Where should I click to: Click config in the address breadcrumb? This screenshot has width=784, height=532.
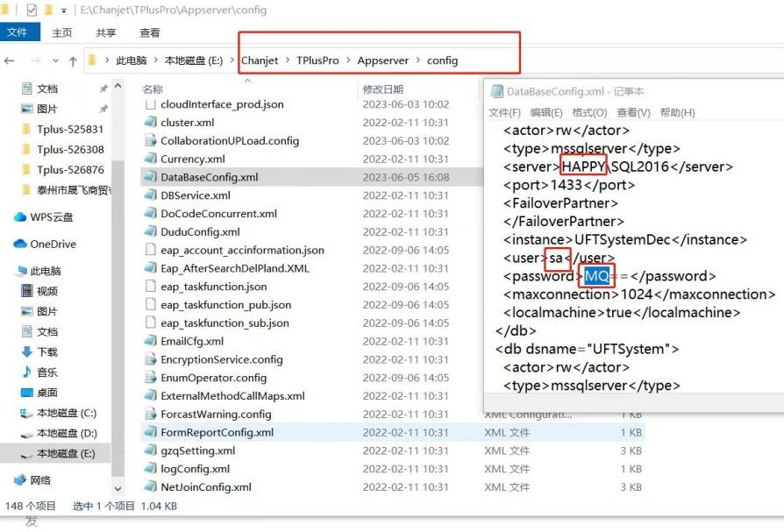(x=442, y=60)
